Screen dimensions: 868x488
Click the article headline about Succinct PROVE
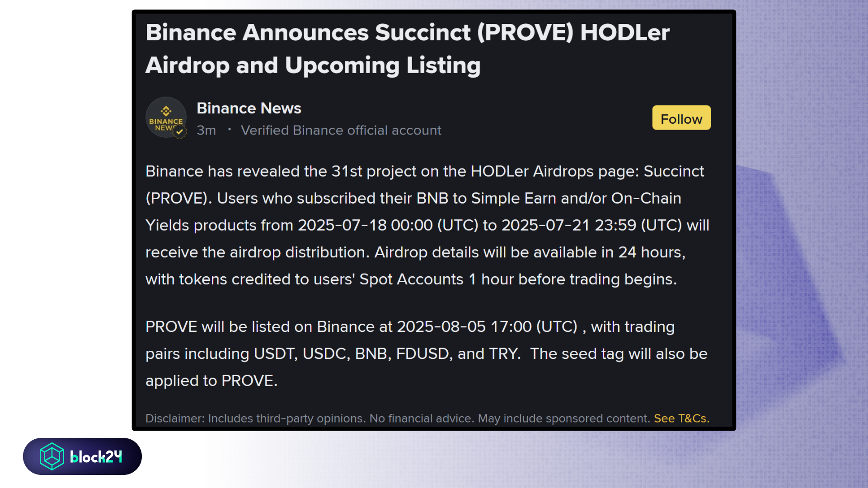click(x=407, y=49)
